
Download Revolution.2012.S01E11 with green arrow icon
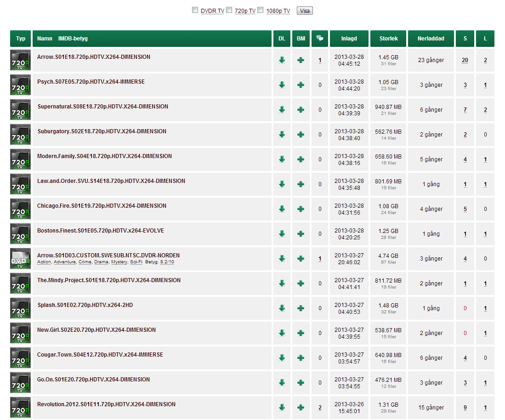pos(282,408)
